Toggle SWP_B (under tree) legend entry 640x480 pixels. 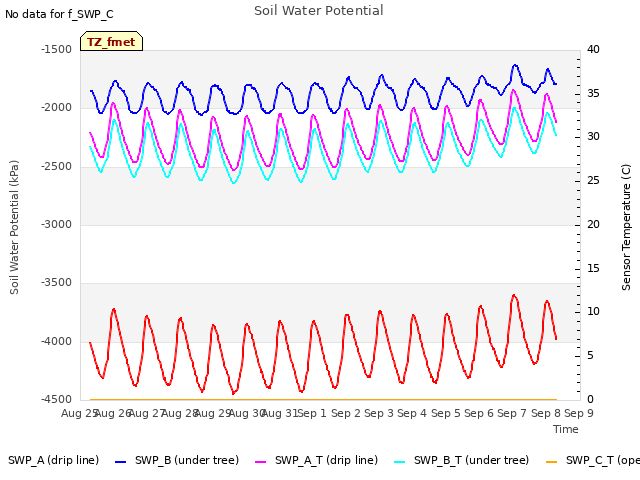coord(177,460)
